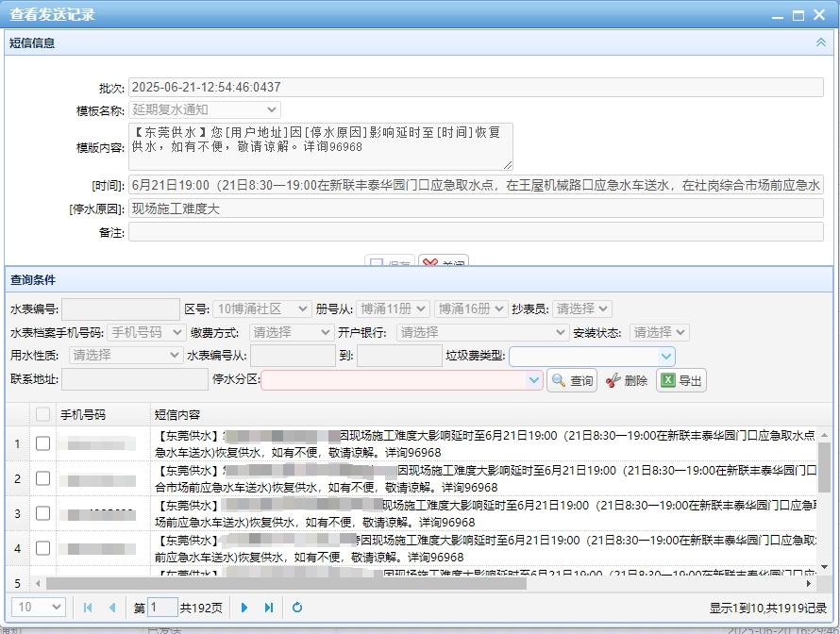Open the 水表档案手机号码 dropdown
Image resolution: width=840 pixels, height=634 pixels.
(146, 332)
